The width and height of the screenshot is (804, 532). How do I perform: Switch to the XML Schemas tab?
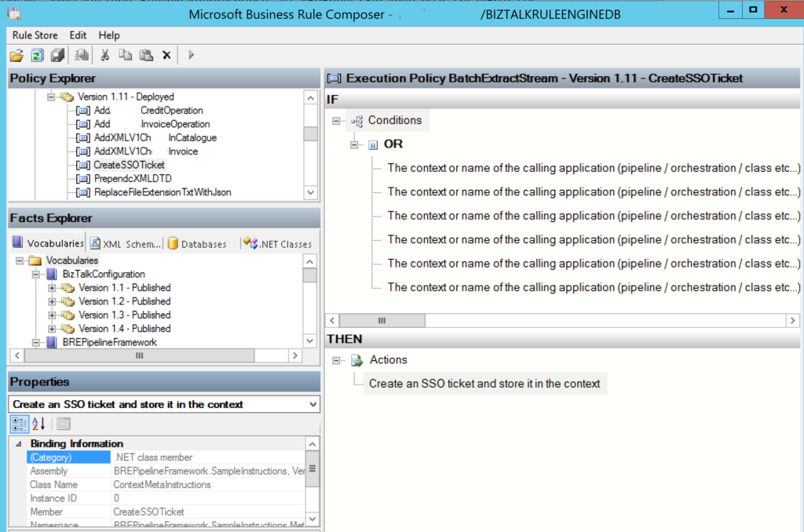(126, 244)
